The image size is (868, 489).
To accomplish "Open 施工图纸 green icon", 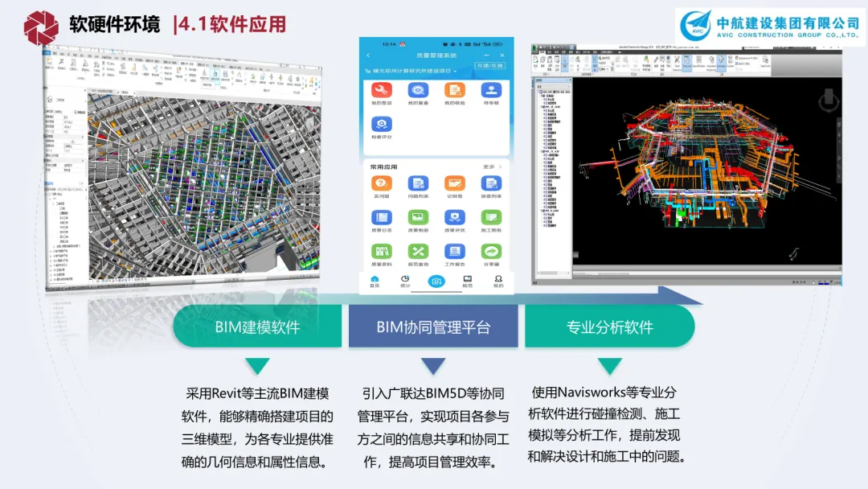I will pos(491,218).
